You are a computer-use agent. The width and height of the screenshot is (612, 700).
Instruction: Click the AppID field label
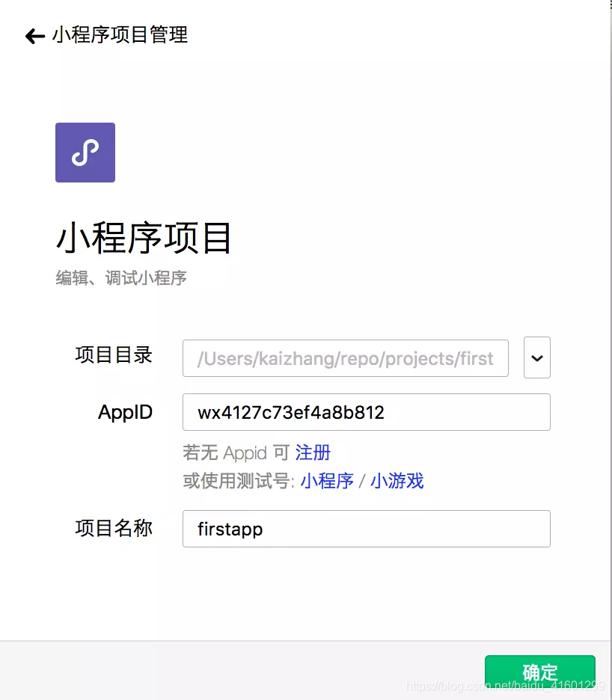(125, 412)
